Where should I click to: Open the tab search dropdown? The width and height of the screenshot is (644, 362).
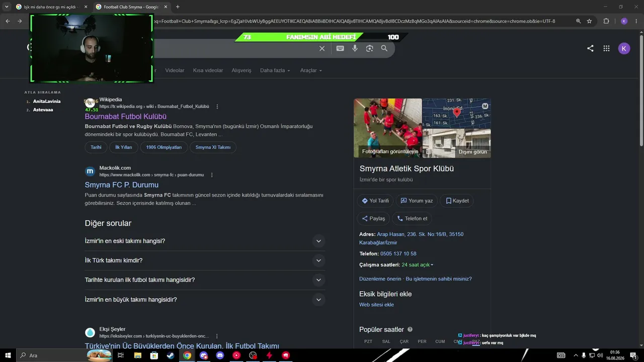[7, 7]
